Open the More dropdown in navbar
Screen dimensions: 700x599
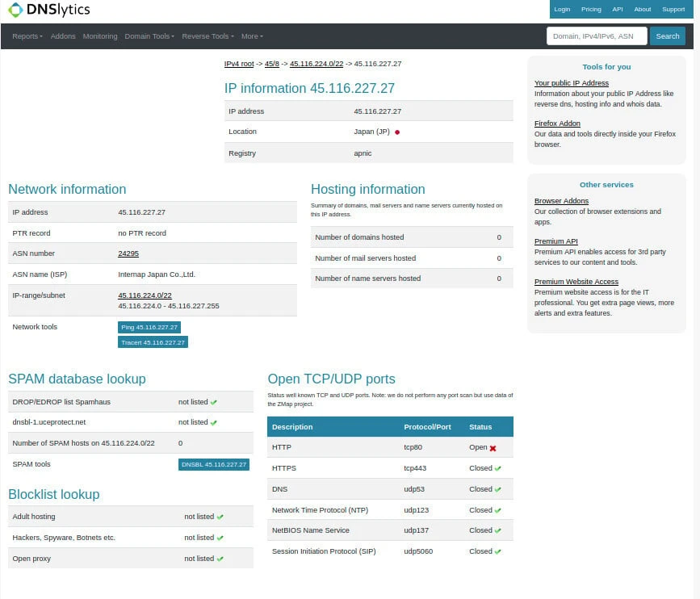(x=252, y=36)
